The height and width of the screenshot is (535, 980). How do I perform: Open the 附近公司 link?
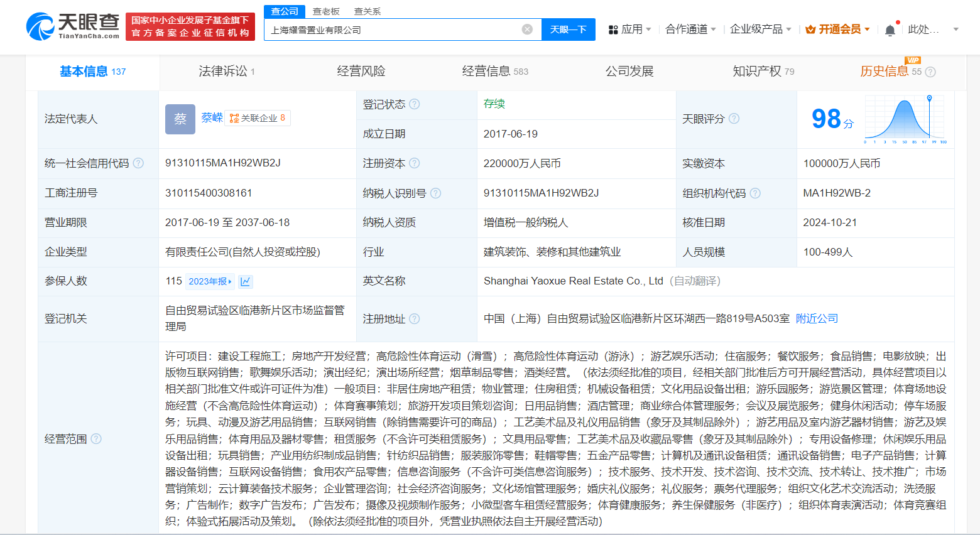click(815, 318)
